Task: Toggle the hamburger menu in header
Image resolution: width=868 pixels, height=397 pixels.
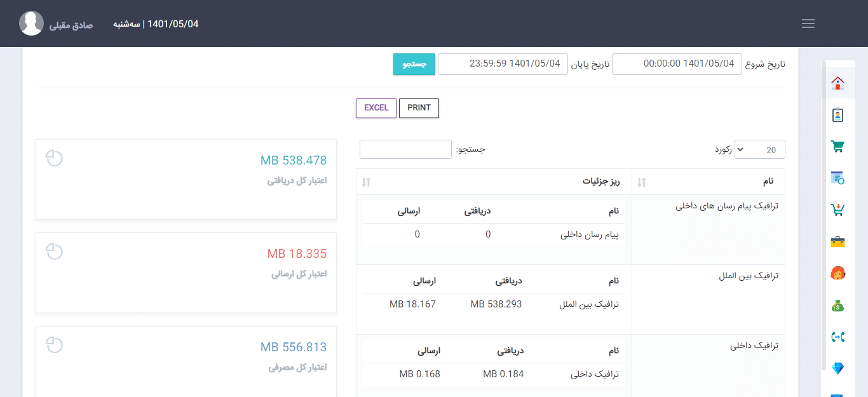Action: (808, 24)
